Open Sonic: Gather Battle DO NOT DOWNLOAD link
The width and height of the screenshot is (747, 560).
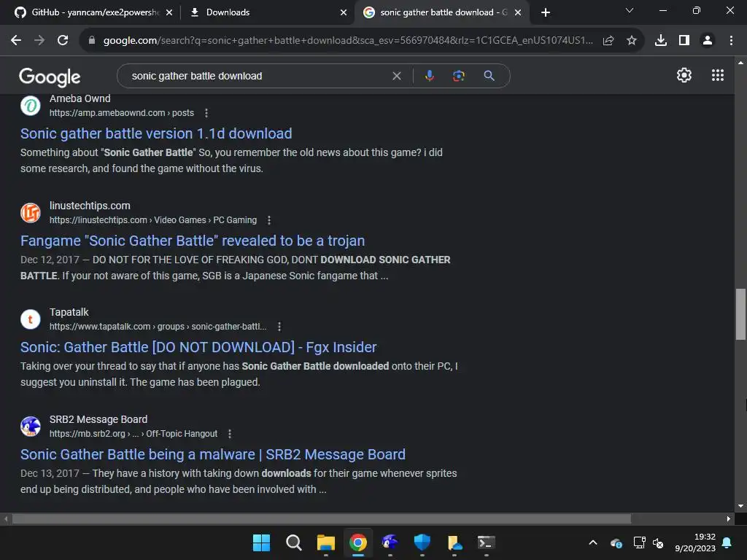click(198, 347)
